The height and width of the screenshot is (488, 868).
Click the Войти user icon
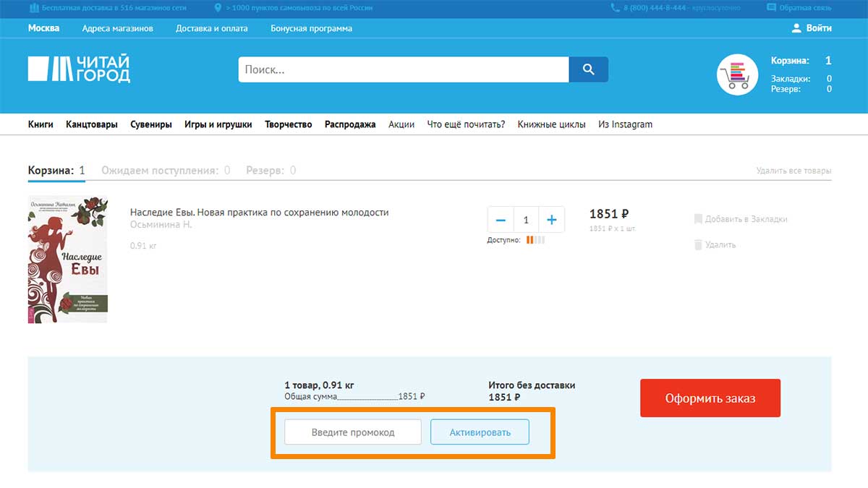point(796,28)
